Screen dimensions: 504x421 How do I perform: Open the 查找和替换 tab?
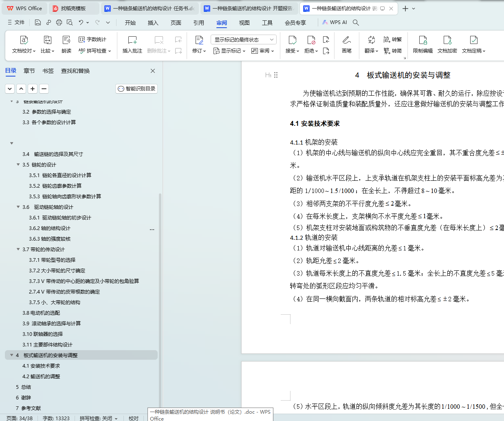pyautogui.click(x=75, y=71)
